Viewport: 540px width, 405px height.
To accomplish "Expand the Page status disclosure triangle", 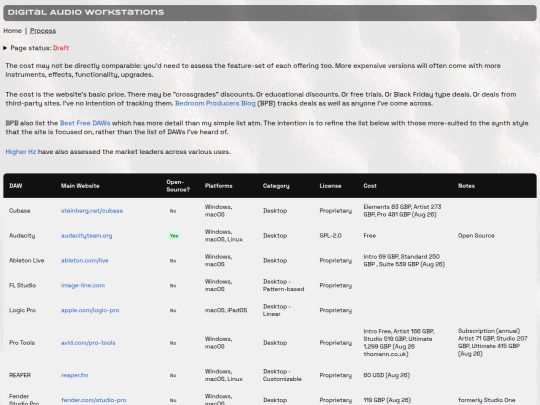I will (x=5, y=48).
